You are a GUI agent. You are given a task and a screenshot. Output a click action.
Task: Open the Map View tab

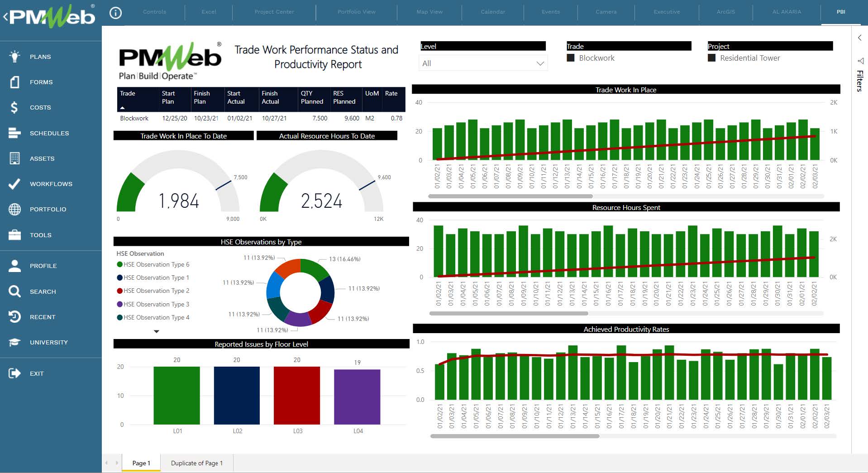(x=429, y=12)
